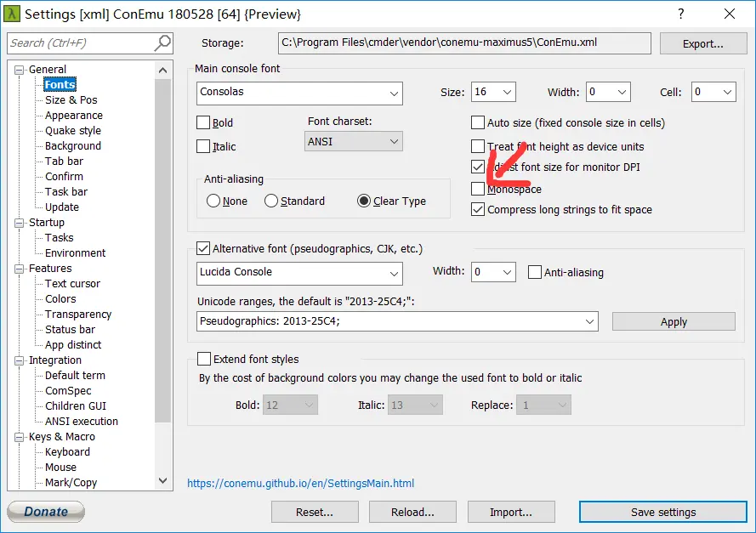Select None anti-aliasing option

click(213, 201)
